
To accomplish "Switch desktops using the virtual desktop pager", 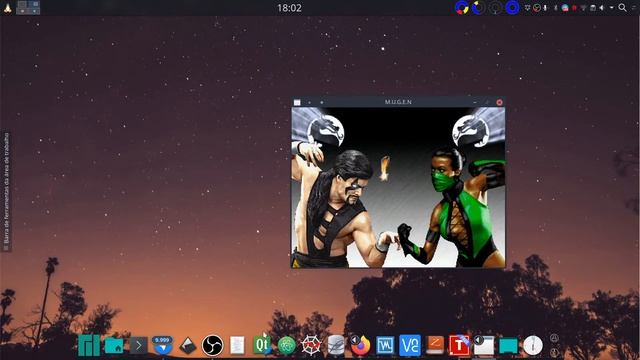I will point(28,7).
